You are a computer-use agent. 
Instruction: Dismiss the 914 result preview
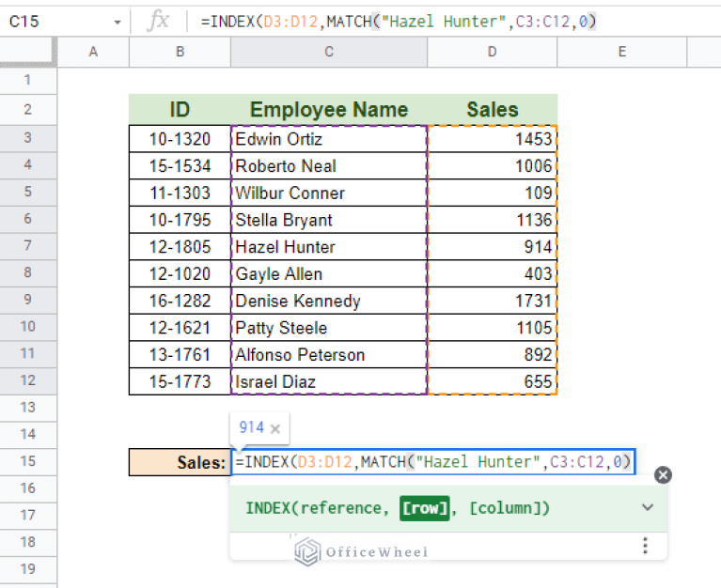coord(275,428)
